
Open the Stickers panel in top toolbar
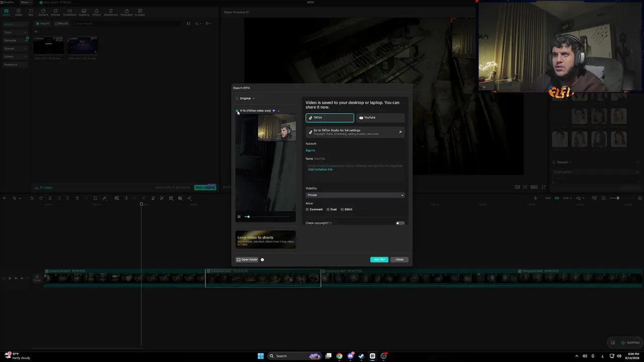tap(43, 12)
